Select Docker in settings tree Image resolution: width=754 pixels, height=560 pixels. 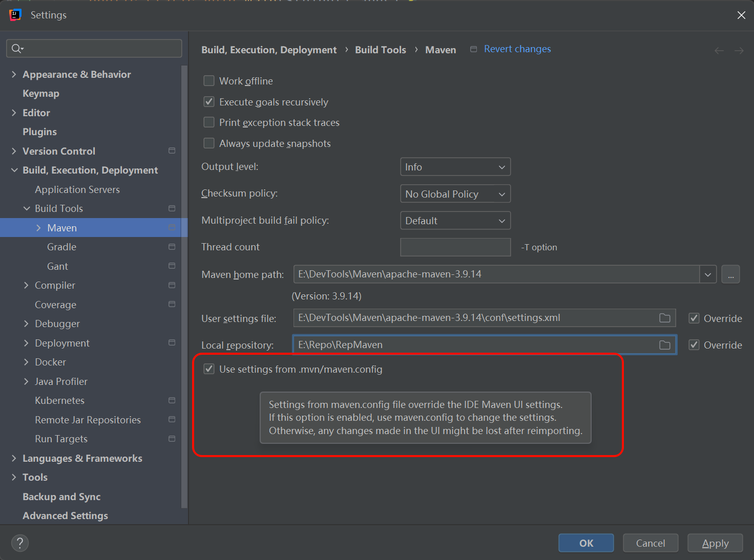tap(50, 362)
